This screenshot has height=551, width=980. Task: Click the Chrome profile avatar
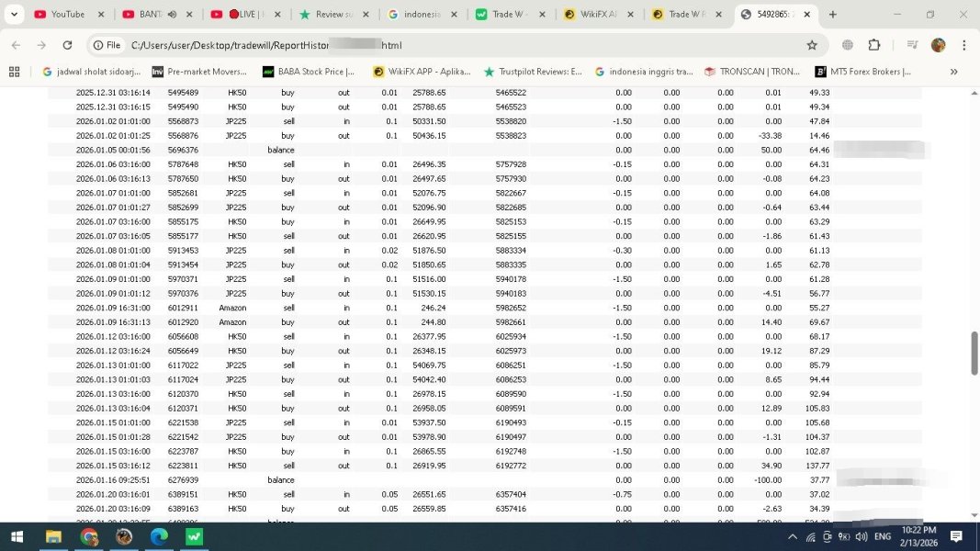coord(938,45)
